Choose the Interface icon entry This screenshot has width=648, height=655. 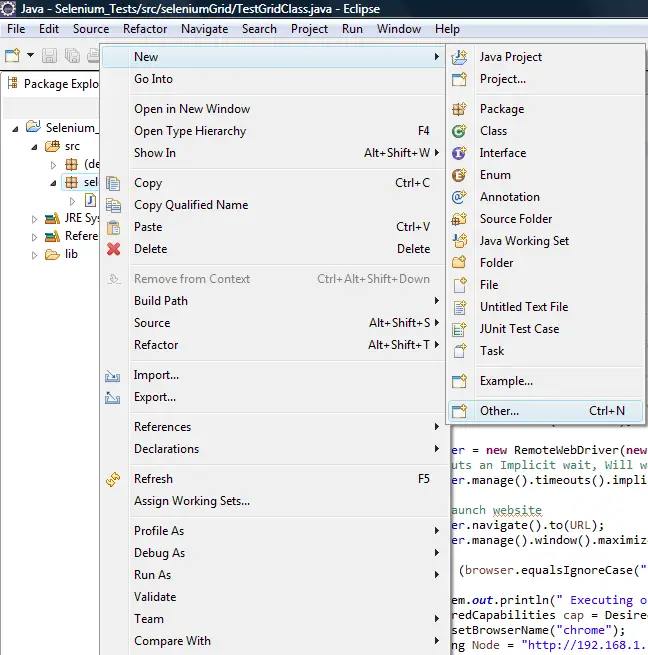[x=459, y=153]
